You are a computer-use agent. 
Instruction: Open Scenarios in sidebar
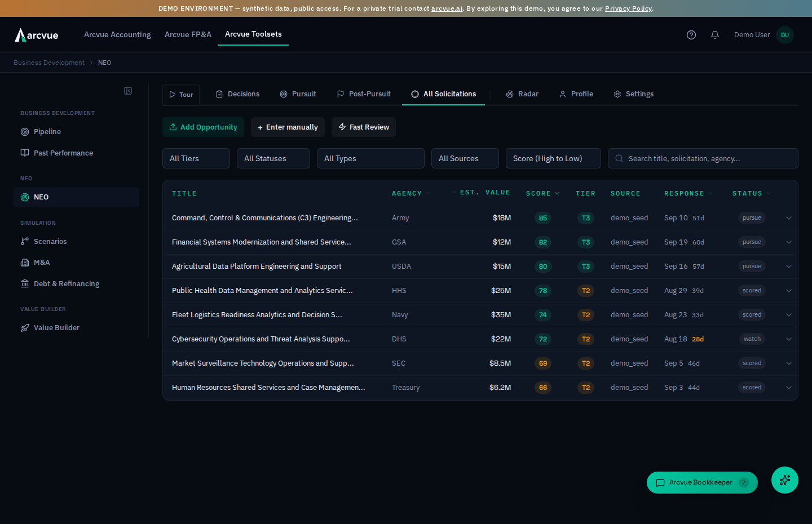(x=76, y=241)
